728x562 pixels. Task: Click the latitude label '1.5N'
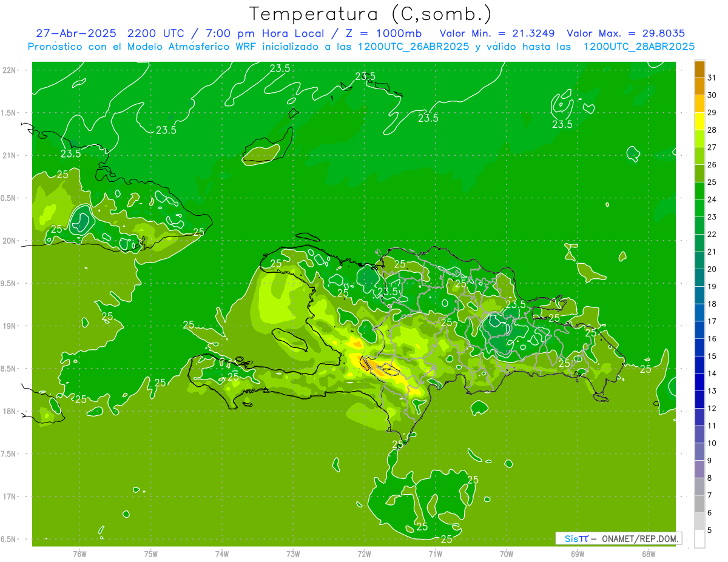coord(9,113)
